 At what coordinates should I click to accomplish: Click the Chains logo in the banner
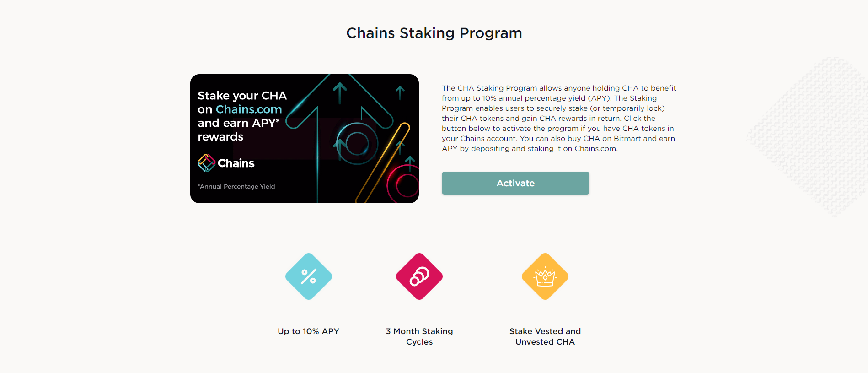pyautogui.click(x=226, y=163)
